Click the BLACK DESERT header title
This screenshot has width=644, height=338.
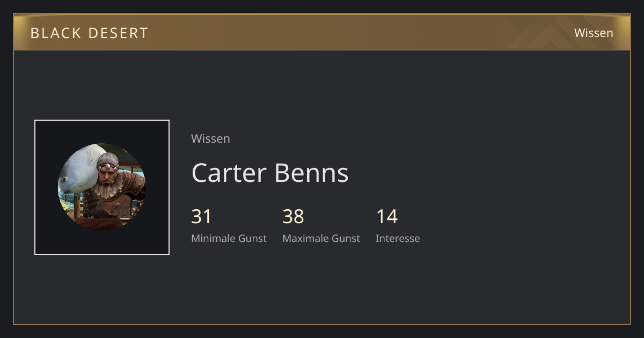coord(89,33)
